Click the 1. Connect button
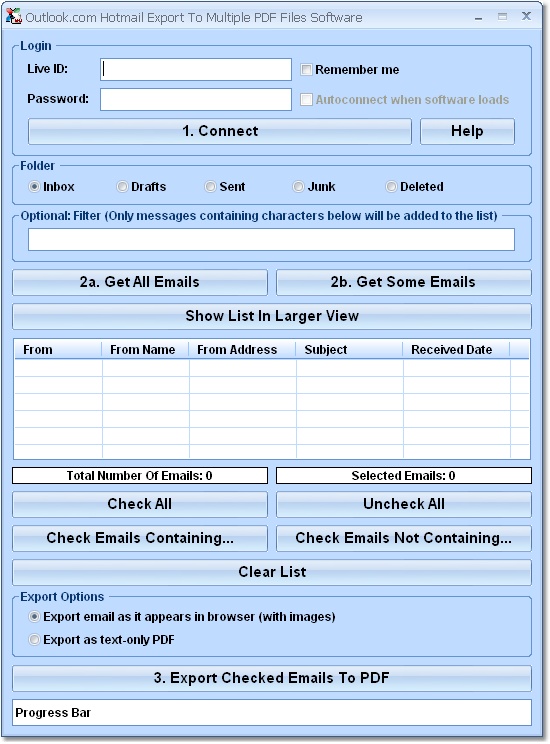 tap(220, 131)
